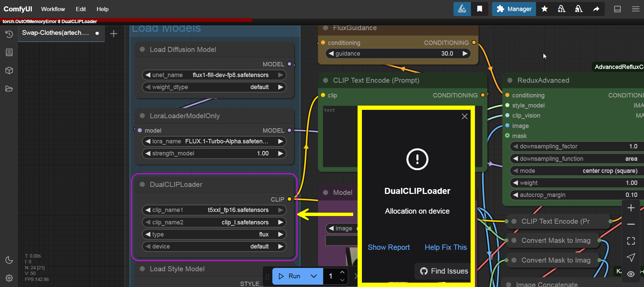This screenshot has height=287, width=644.
Task: Expand the Run button dropdown chevron
Action: coord(314,276)
